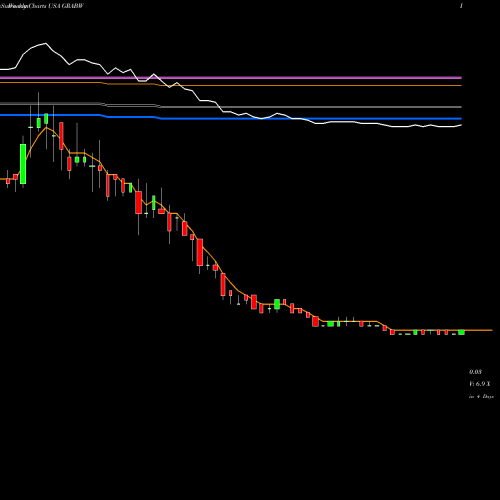Click the orange curve's peak near the top

47,128
